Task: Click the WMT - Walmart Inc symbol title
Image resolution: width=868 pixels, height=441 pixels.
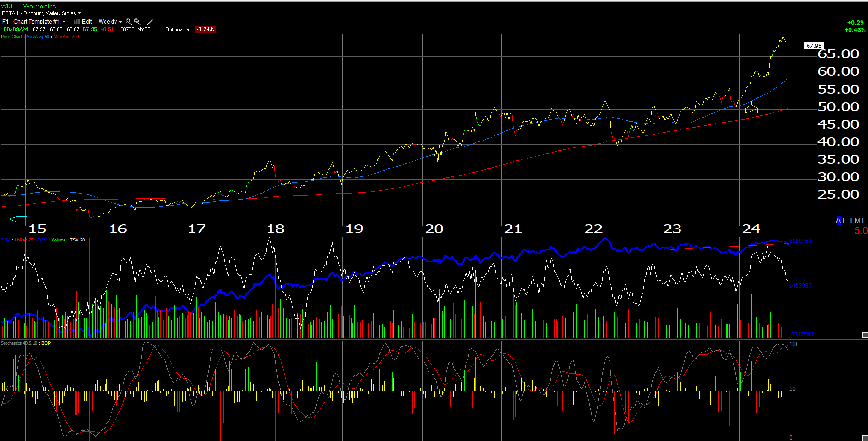Action: (29, 6)
